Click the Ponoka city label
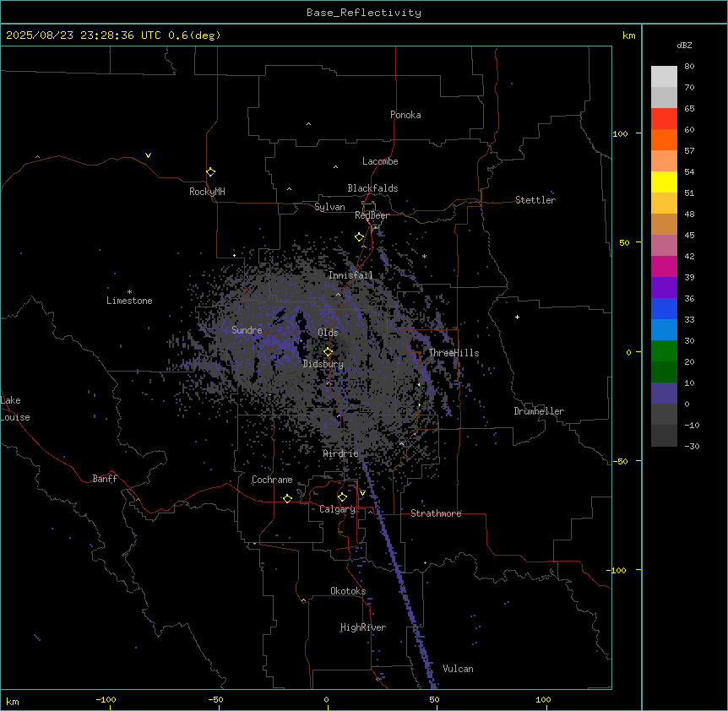Viewport: 728px width, 711px height. 405,115
